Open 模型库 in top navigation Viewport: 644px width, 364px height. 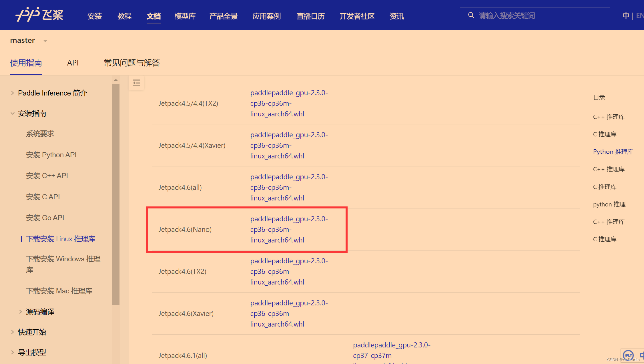pyautogui.click(x=185, y=16)
